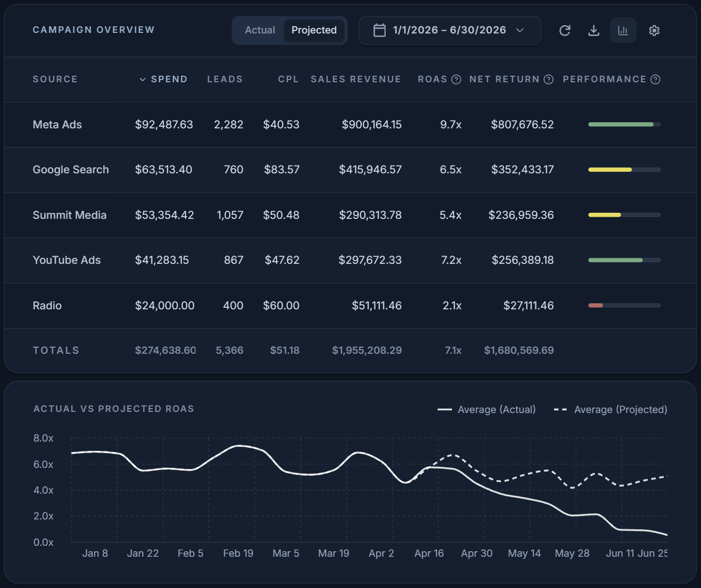This screenshot has height=588, width=701.
Task: Select the Projected toggle option
Action: tap(314, 30)
